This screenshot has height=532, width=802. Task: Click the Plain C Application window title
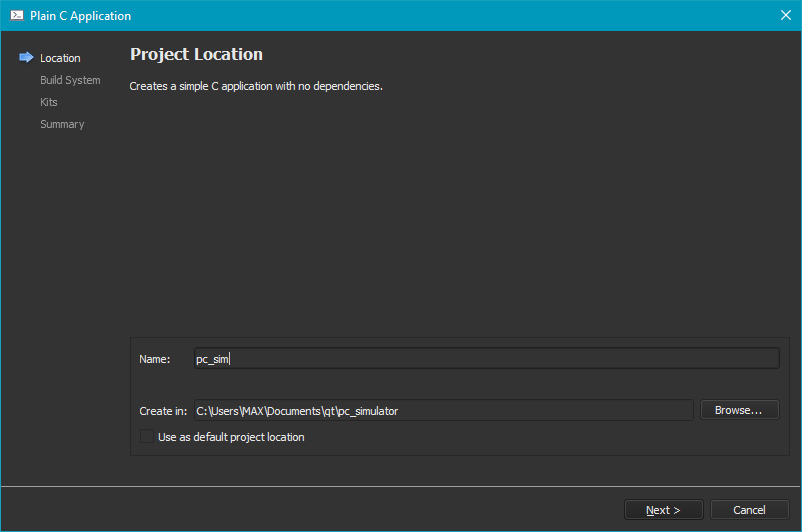80,16
